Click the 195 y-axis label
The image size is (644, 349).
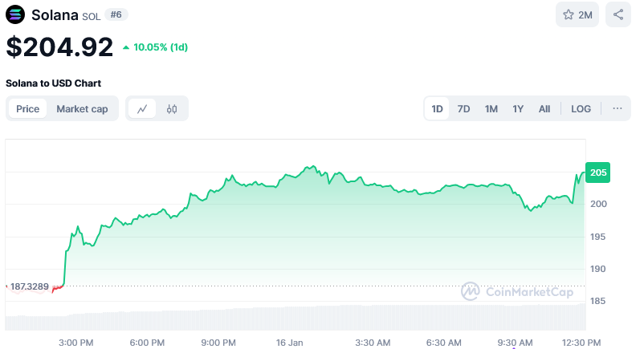coord(597,237)
